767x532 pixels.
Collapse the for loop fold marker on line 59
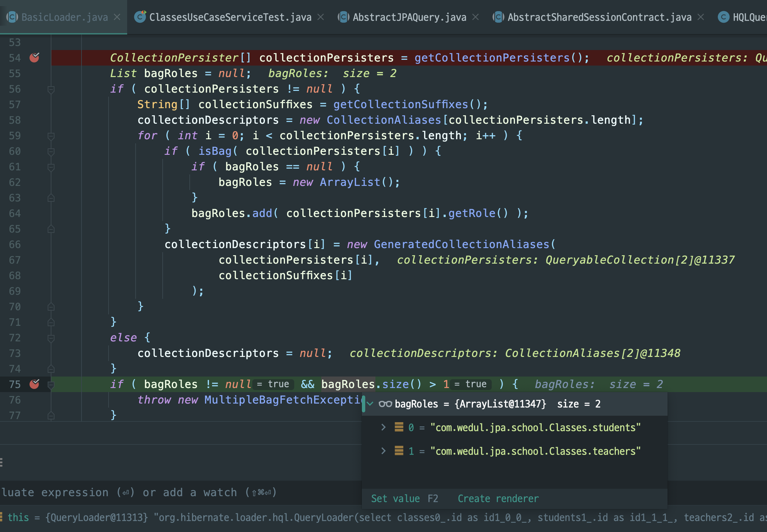[51, 136]
